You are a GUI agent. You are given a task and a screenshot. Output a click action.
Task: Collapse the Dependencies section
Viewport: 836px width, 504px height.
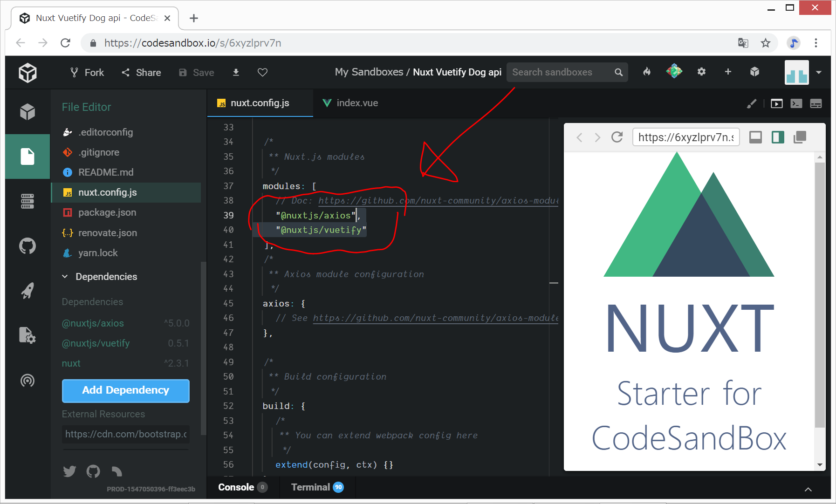[x=65, y=277]
